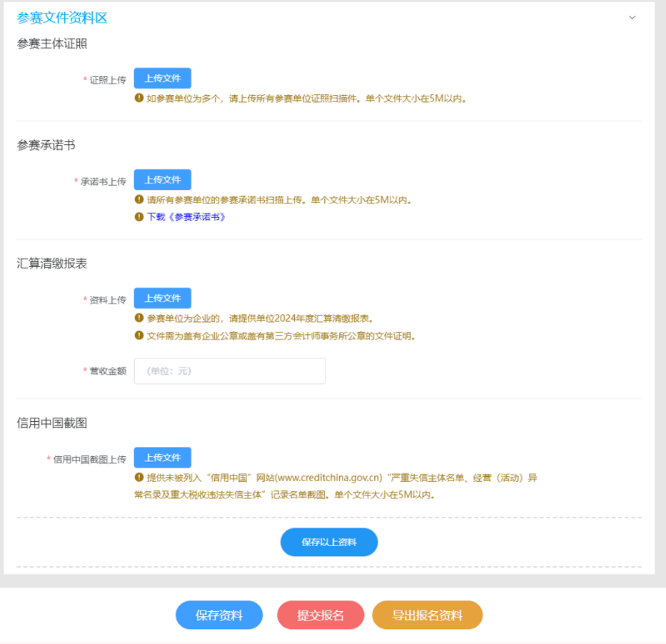Click hint about 2024年度汇算清缴报表
666x644 pixels.
tap(260, 318)
